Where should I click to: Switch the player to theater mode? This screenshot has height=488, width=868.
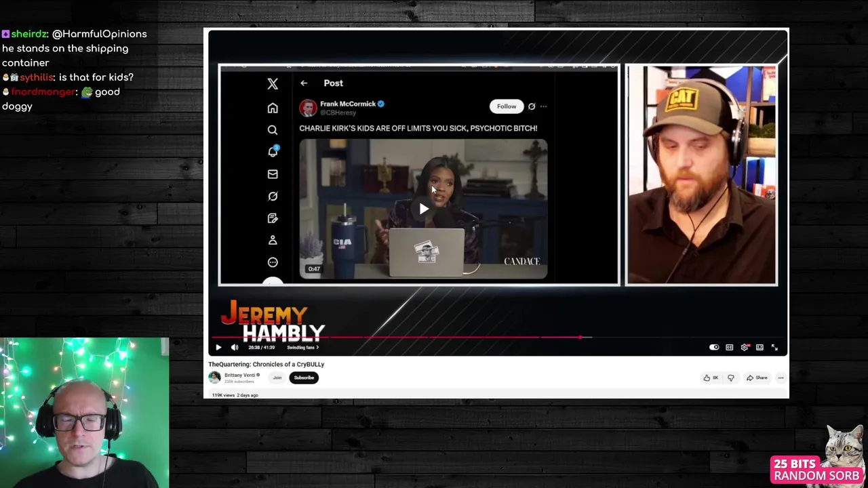pyautogui.click(x=759, y=347)
